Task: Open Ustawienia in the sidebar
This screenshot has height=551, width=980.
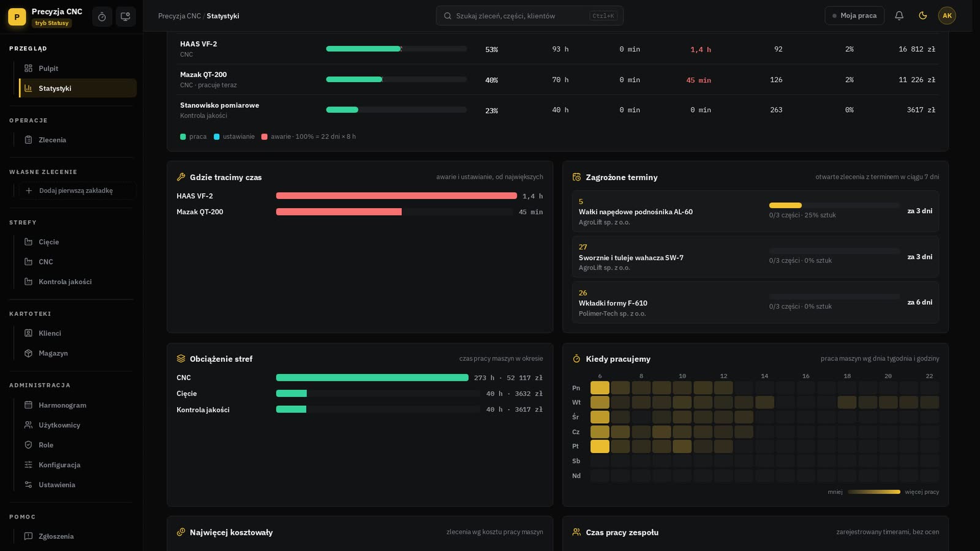Action: pos(77,485)
